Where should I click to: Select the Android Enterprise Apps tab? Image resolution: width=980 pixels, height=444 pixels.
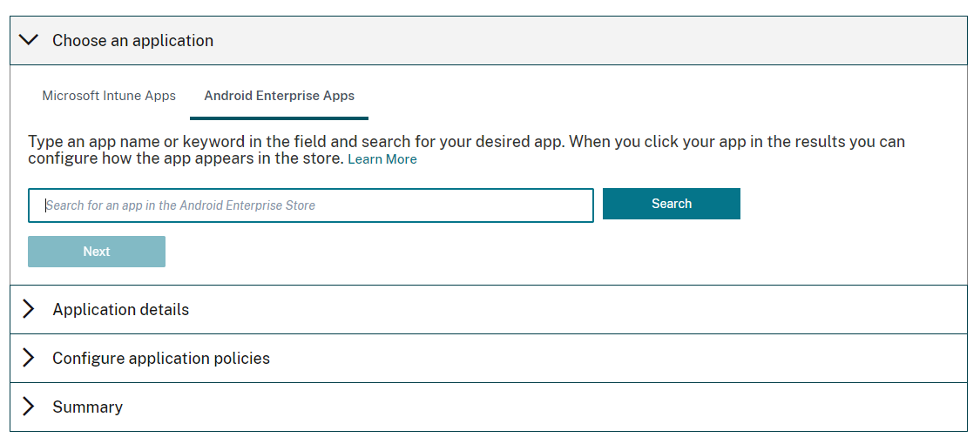click(279, 96)
